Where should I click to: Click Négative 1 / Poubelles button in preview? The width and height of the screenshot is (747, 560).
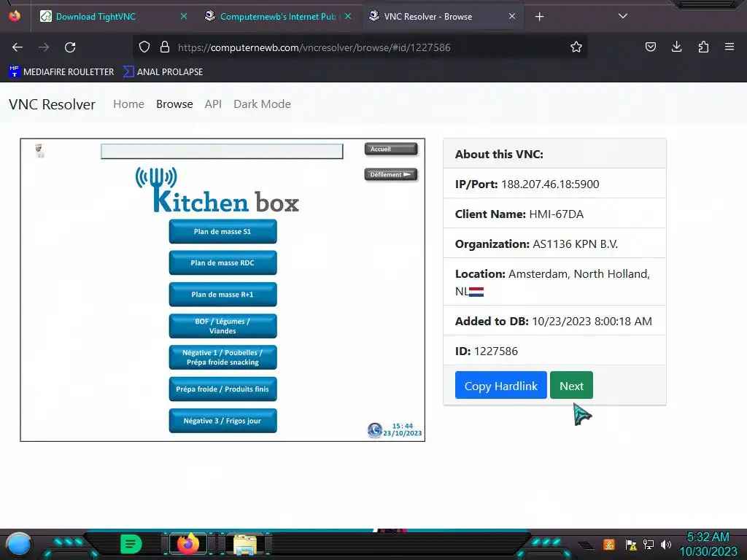(223, 357)
